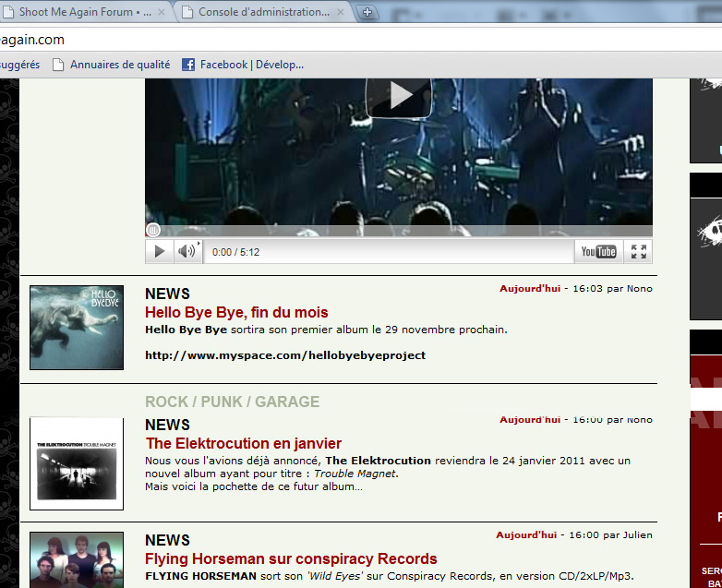Open 'The Elektrocution en janvier' article
This screenshot has width=722, height=588.
pos(244,443)
